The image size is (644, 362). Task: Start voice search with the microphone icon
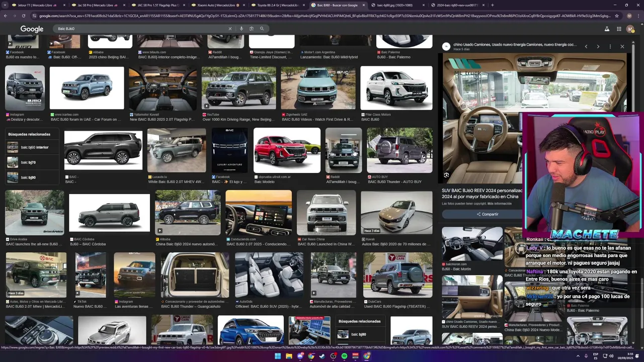coord(242,29)
